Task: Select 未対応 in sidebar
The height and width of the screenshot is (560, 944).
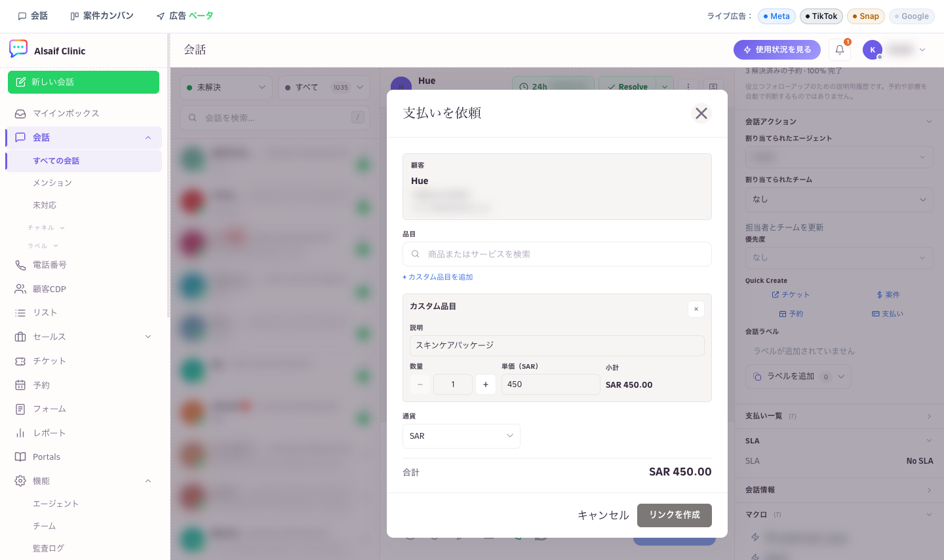Action: [x=45, y=205]
